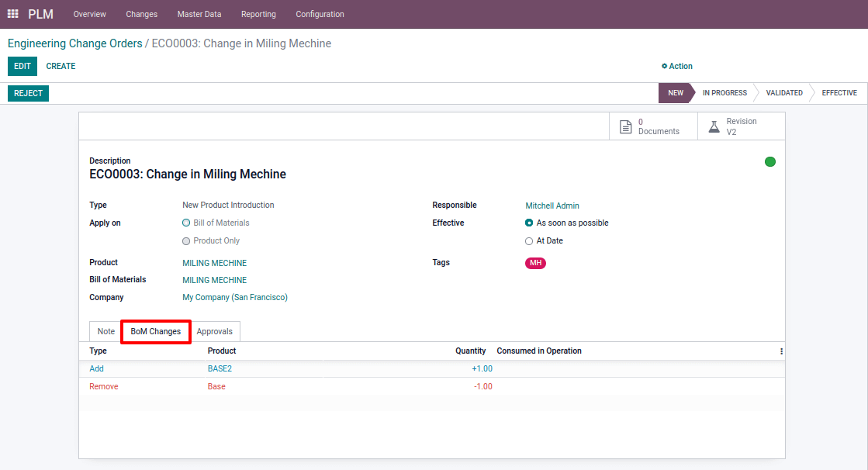868x470 pixels.
Task: Click the CREATE button
Action: tap(61, 66)
